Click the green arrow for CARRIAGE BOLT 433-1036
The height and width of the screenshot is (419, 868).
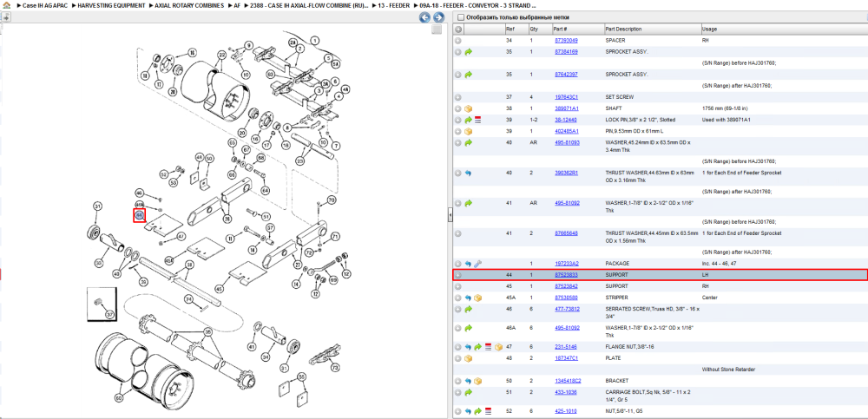(469, 392)
